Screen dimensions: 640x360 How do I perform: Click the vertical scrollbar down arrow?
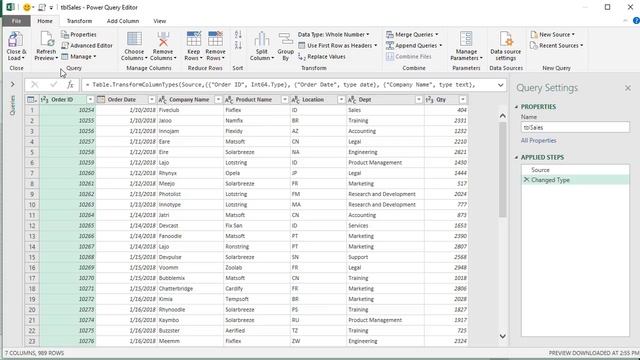[502, 336]
